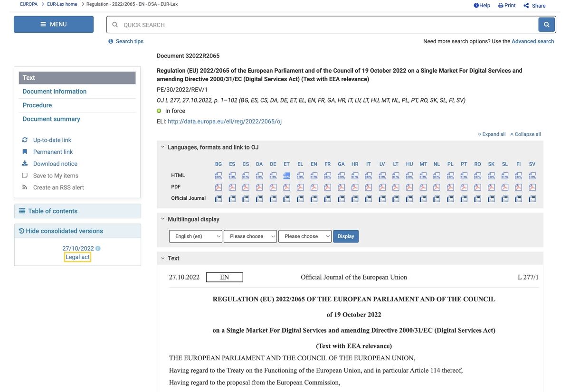Open the SV Official Journal icon
Screen dimensions: 570x392
pyautogui.click(x=532, y=199)
